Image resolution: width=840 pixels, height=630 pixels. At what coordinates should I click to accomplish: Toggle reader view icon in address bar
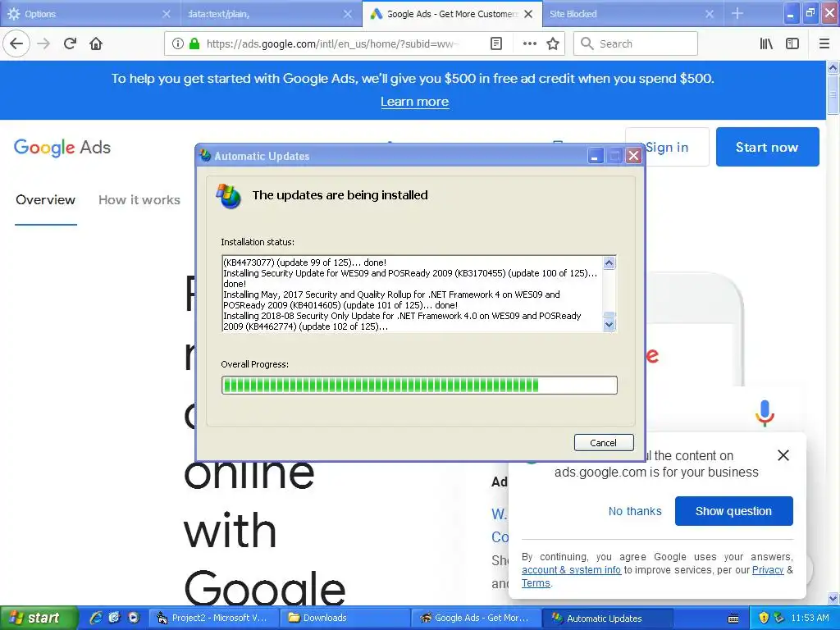click(x=496, y=43)
